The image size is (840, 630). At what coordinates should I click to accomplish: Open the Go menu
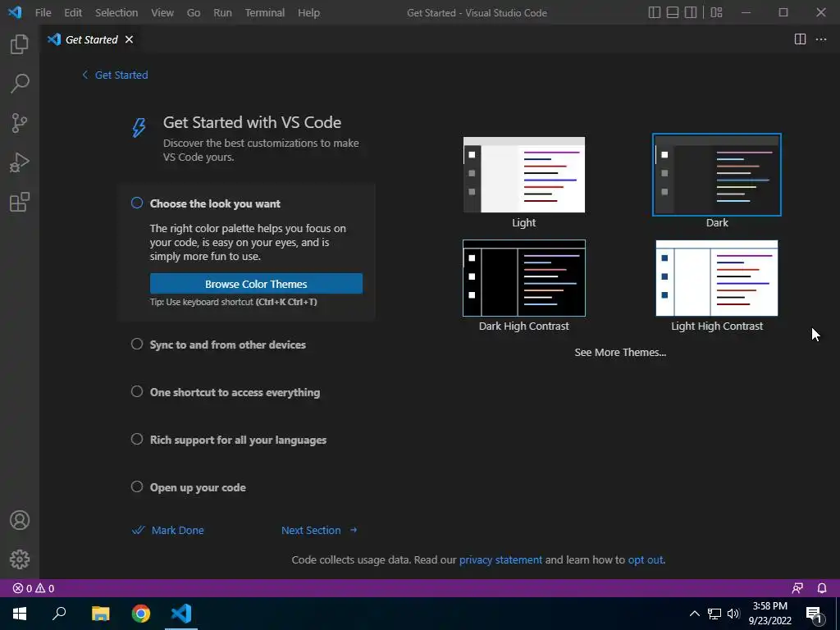point(194,12)
